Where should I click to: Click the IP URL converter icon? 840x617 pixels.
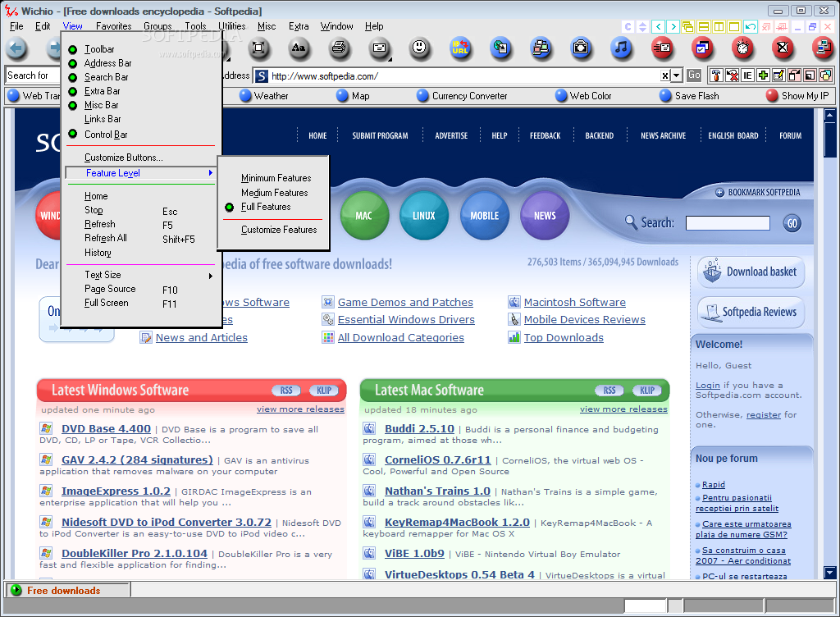[x=460, y=48]
